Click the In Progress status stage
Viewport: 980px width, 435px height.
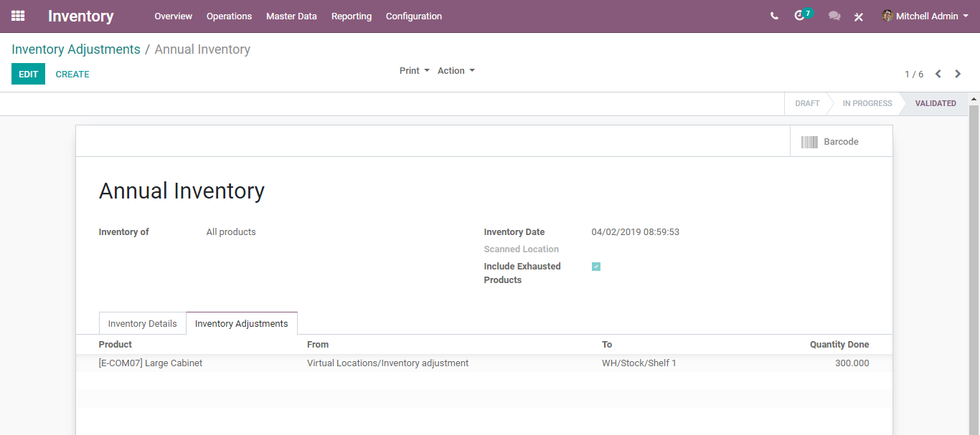point(867,103)
